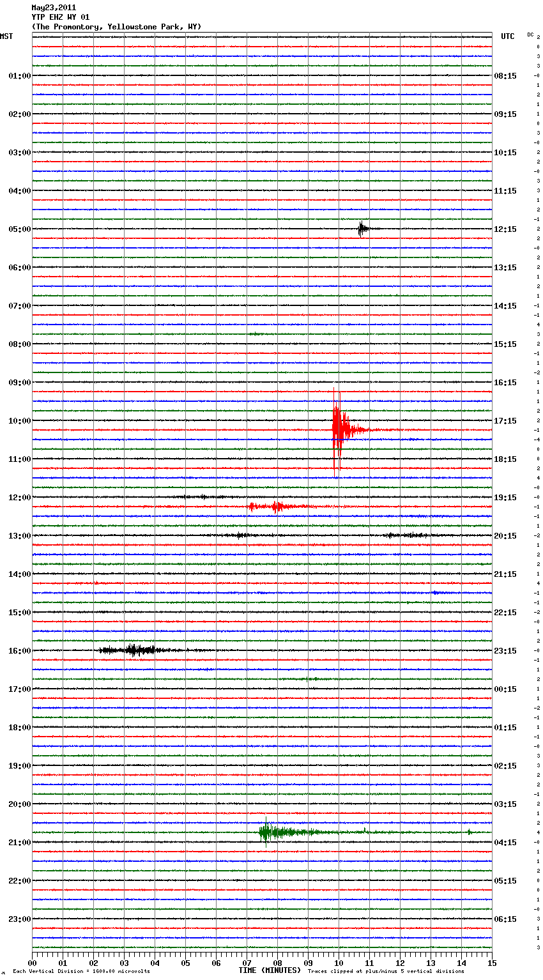Select the 09:00 MST time label
Viewport: 543px width, 980px height.
coord(19,383)
